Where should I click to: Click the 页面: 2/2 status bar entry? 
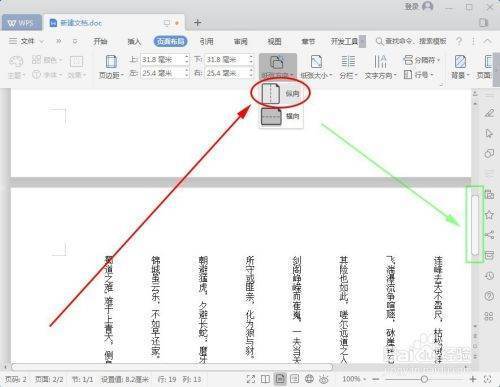pyautogui.click(x=49, y=379)
